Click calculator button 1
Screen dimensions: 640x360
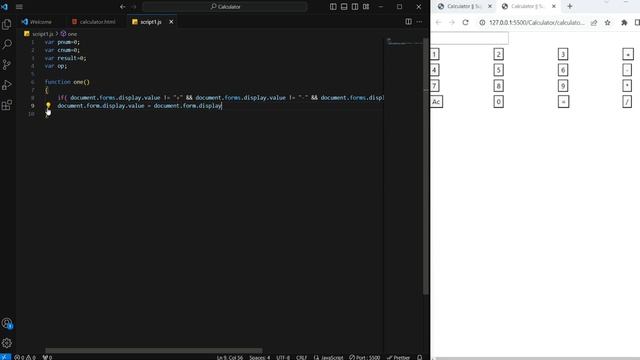click(x=434, y=54)
